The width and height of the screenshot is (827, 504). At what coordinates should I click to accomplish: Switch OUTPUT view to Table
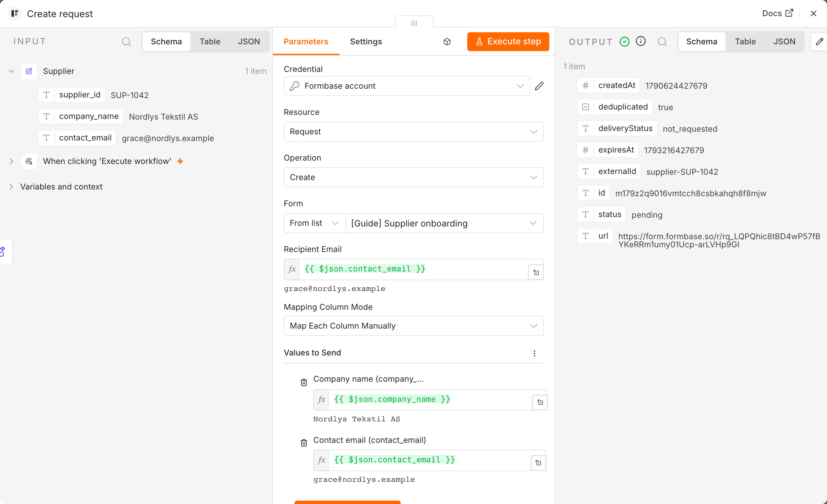(x=745, y=42)
